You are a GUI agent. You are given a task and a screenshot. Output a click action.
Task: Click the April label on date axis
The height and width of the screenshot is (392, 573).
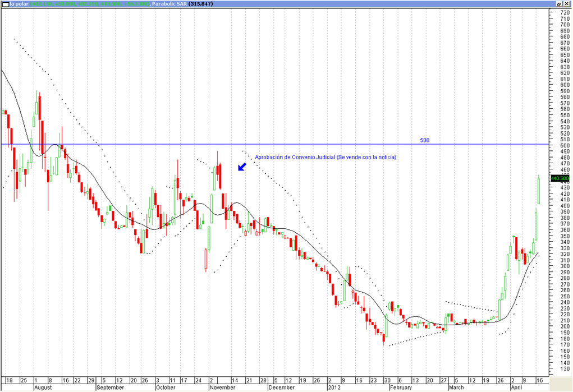click(x=516, y=388)
